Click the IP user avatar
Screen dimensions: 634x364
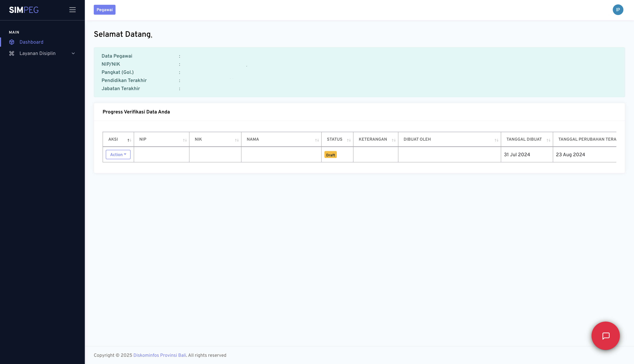tap(618, 10)
